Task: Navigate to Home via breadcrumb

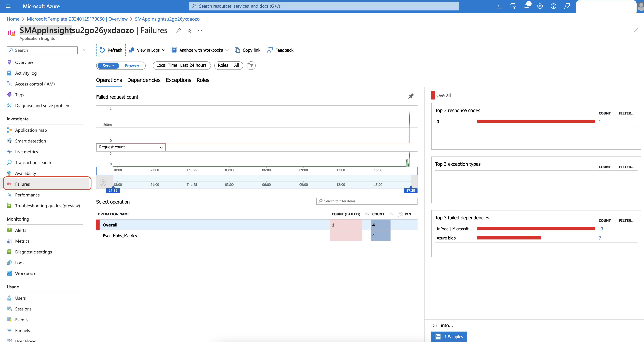Action: 13,19
